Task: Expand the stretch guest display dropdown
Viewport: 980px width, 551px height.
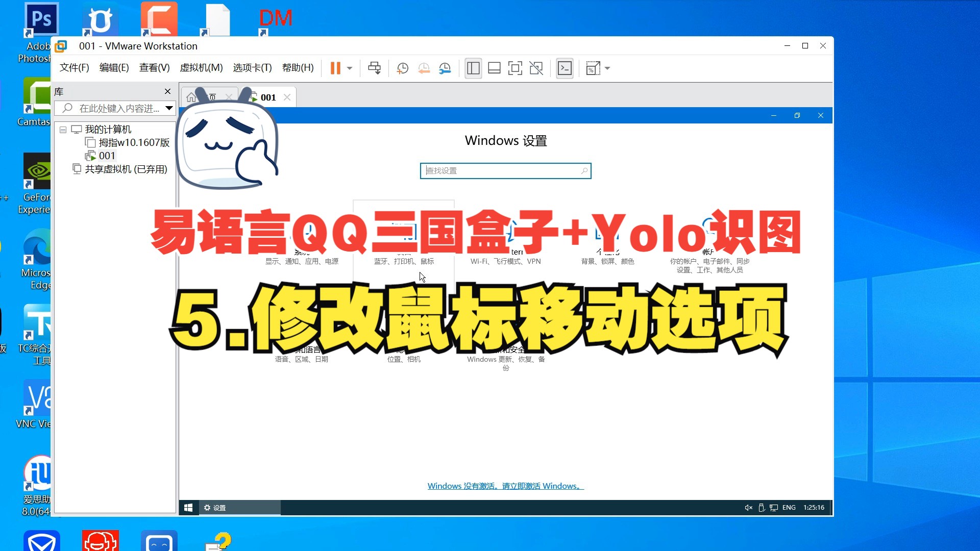Action: pyautogui.click(x=607, y=68)
